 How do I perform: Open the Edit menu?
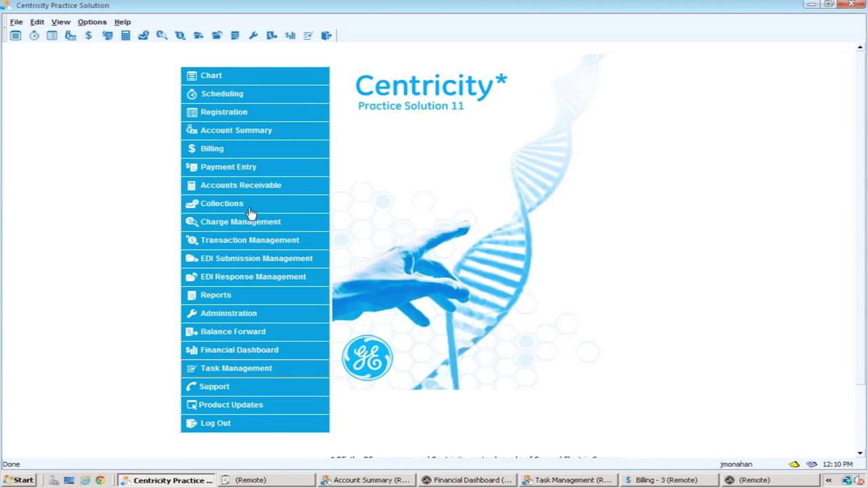point(37,22)
